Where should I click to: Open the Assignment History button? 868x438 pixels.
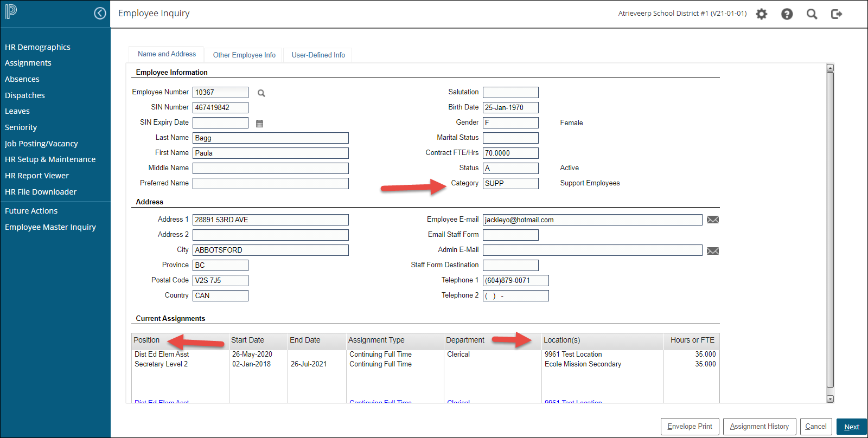point(759,427)
